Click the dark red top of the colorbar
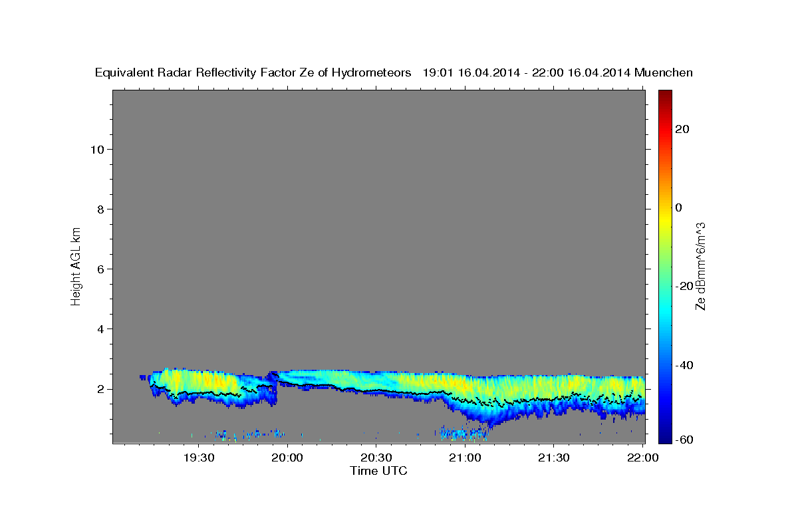This screenshot has height=532, width=798. 665,95
